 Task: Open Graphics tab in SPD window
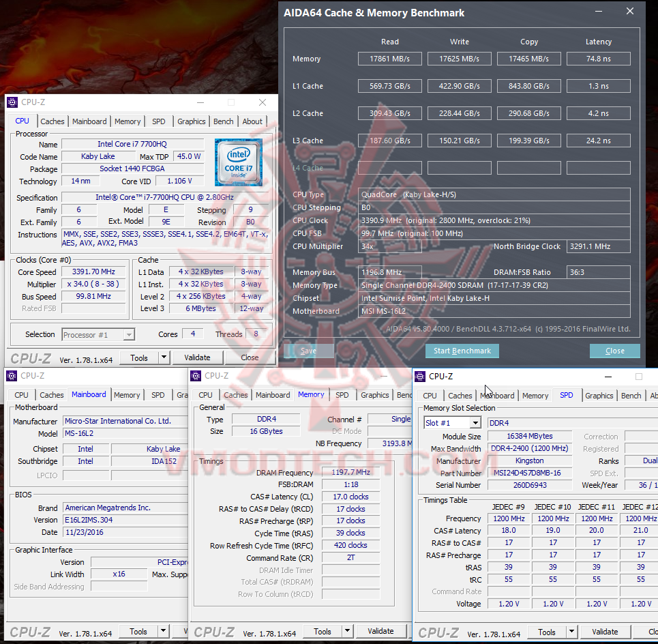click(x=599, y=396)
